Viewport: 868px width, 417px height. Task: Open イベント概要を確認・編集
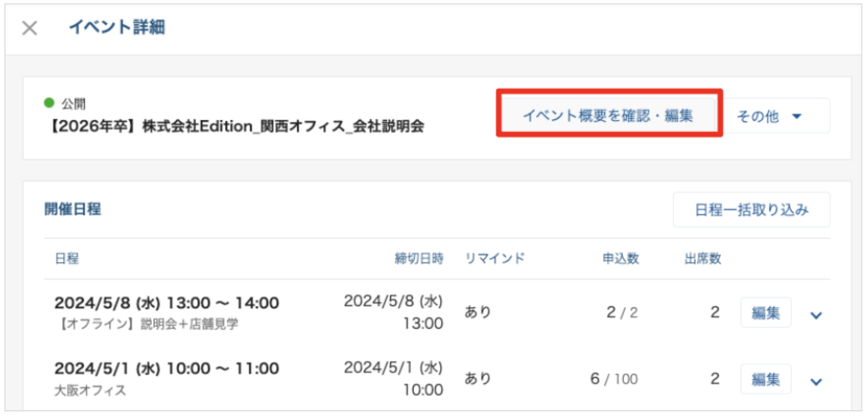point(608,116)
